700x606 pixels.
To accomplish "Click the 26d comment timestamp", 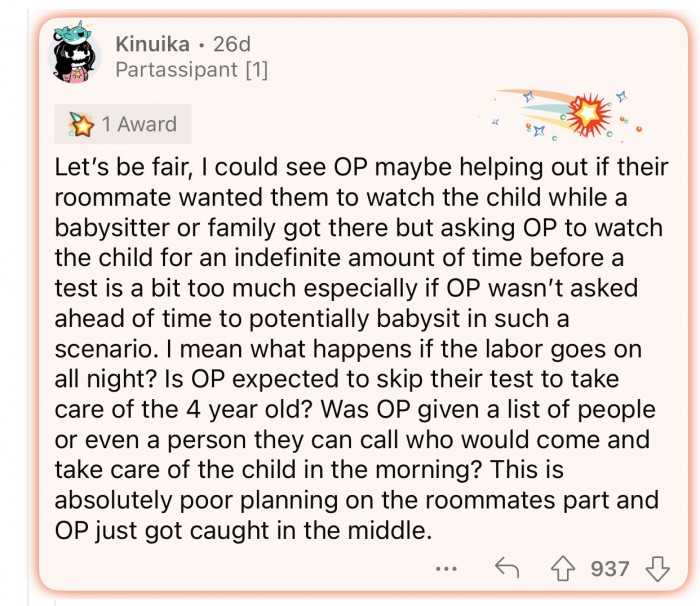I will click(x=230, y=44).
